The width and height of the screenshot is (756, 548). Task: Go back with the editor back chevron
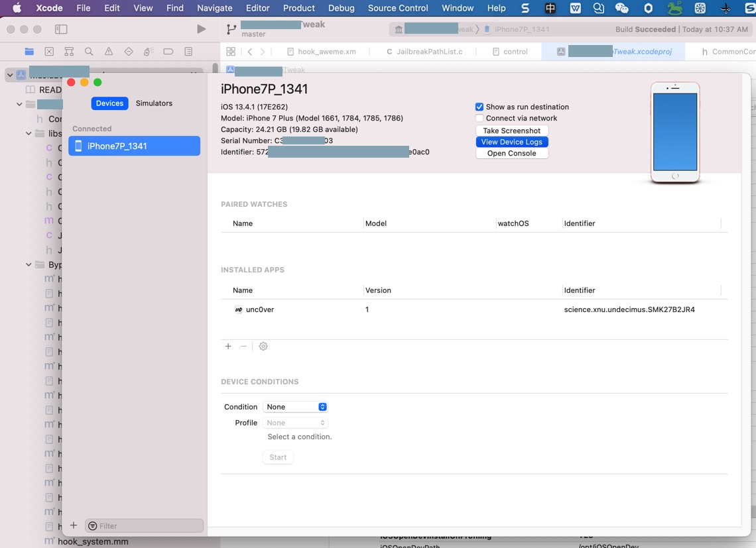tap(250, 52)
